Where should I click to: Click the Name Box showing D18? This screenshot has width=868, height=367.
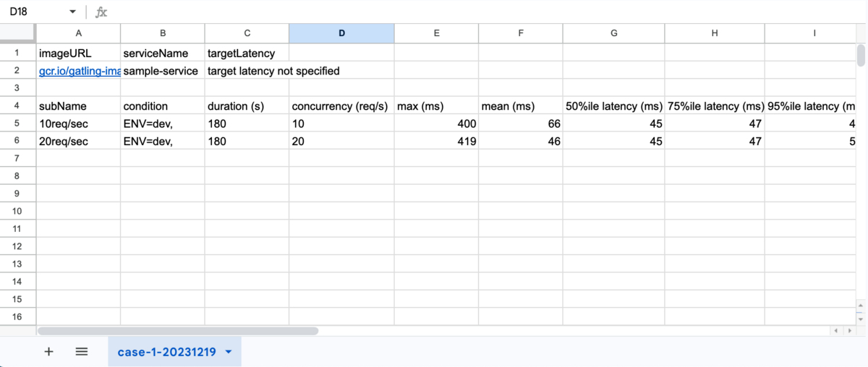point(33,12)
